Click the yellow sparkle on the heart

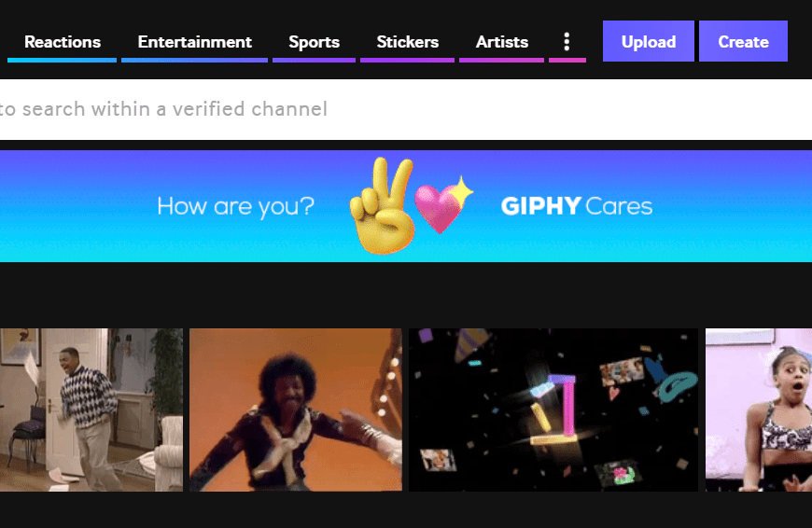460,191
